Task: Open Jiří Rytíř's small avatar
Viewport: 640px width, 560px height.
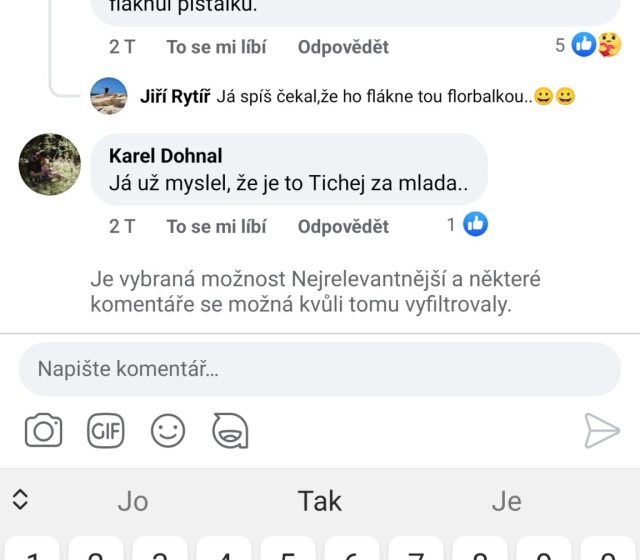Action: (109, 96)
